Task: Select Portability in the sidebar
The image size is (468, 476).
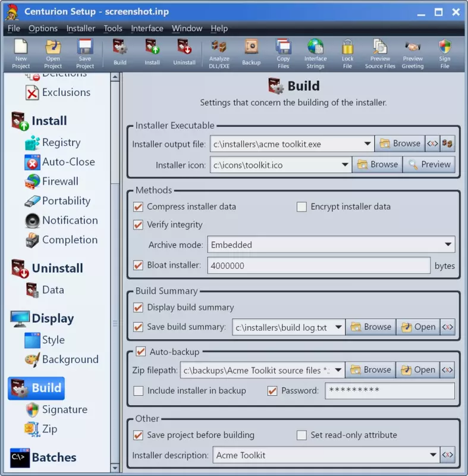Action: click(58, 201)
